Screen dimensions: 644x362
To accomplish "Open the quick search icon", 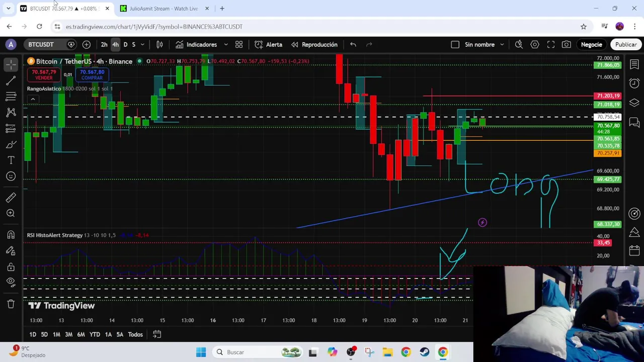I will tap(519, 44).
